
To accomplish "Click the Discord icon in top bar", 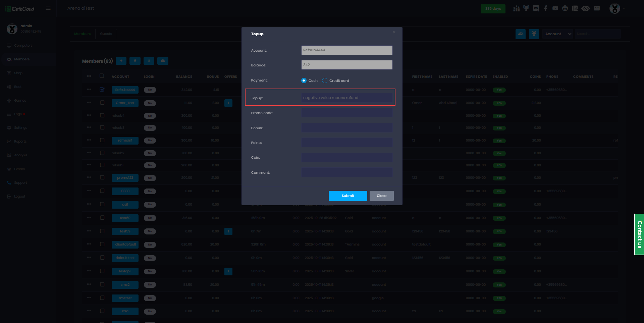I will (536, 8).
